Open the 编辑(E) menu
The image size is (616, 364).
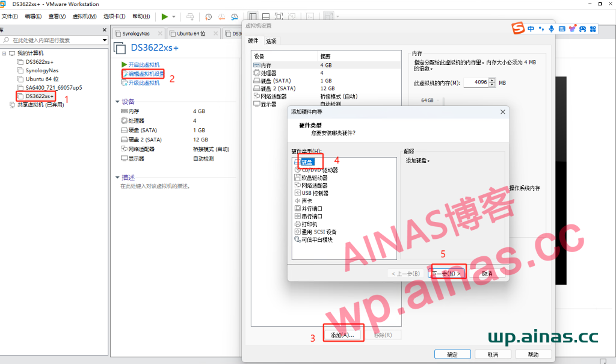[33, 16]
